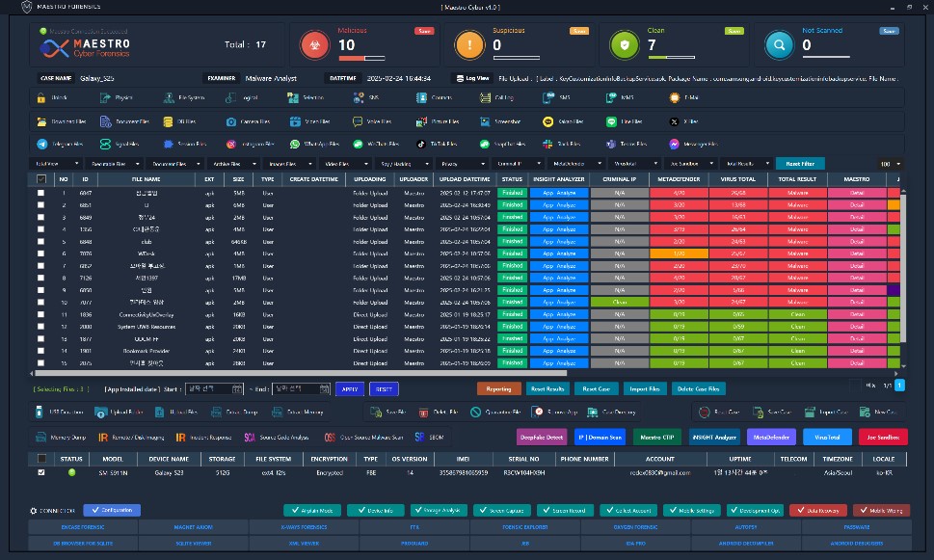The image size is (934, 560).
Task: Click the orange Reporting button
Action: [x=498, y=388]
